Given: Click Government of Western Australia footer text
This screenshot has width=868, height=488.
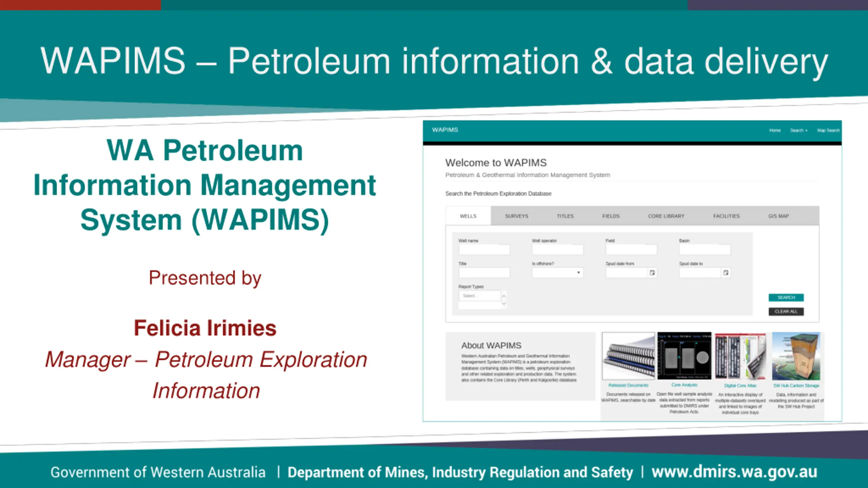Looking at the screenshot, I should [x=158, y=472].
